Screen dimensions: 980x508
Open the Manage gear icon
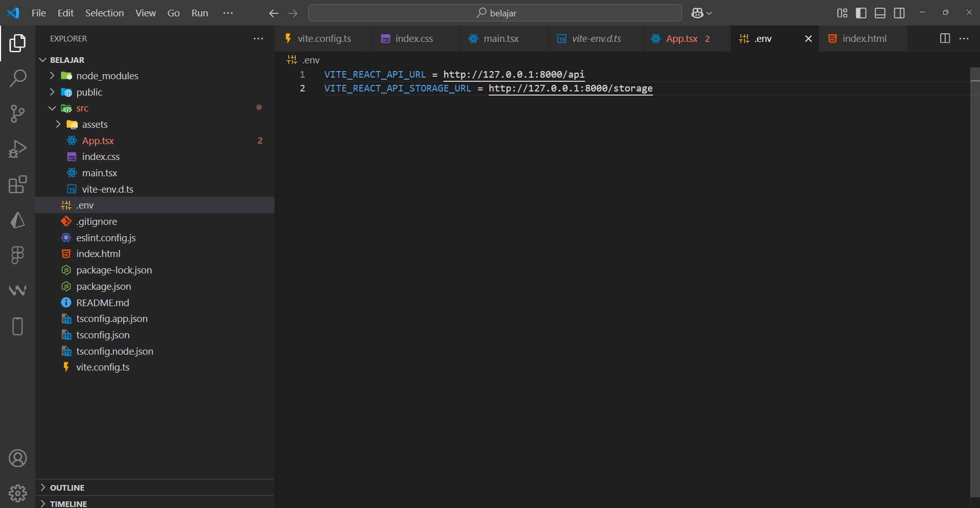point(17,493)
